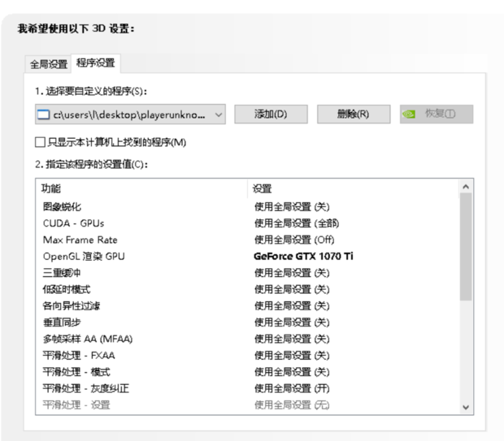504x441 pixels.
Task: Click the GeForce GTX 1070 Ti setting value
Action: [x=303, y=257]
